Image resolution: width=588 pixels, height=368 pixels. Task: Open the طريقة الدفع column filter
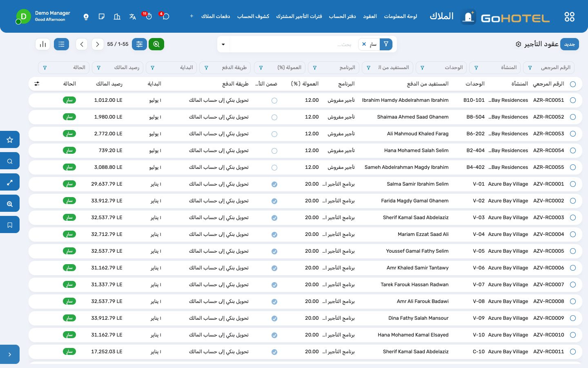225,67
